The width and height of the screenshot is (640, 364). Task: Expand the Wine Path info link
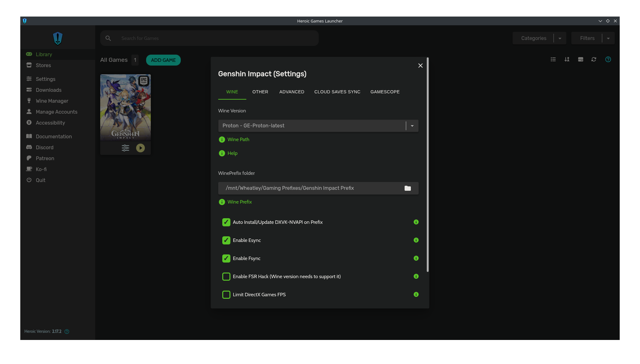tap(238, 140)
